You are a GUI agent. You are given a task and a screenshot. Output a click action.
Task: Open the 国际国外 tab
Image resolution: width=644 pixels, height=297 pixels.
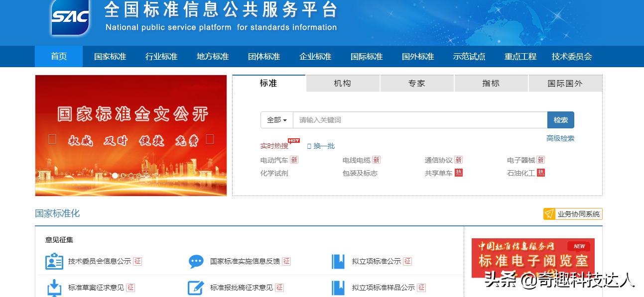click(565, 83)
